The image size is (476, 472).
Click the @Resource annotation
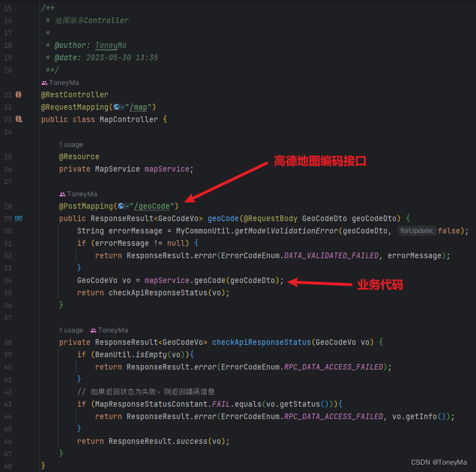(79, 156)
